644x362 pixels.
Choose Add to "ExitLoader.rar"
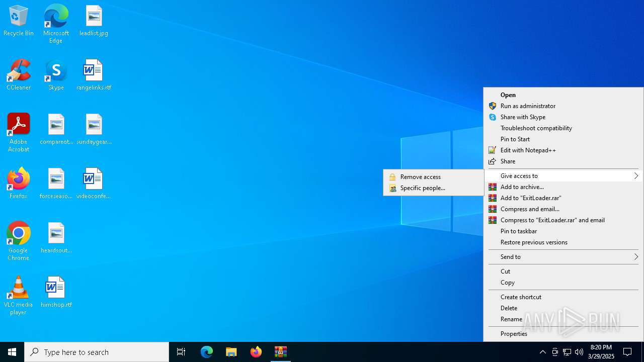coord(563,198)
